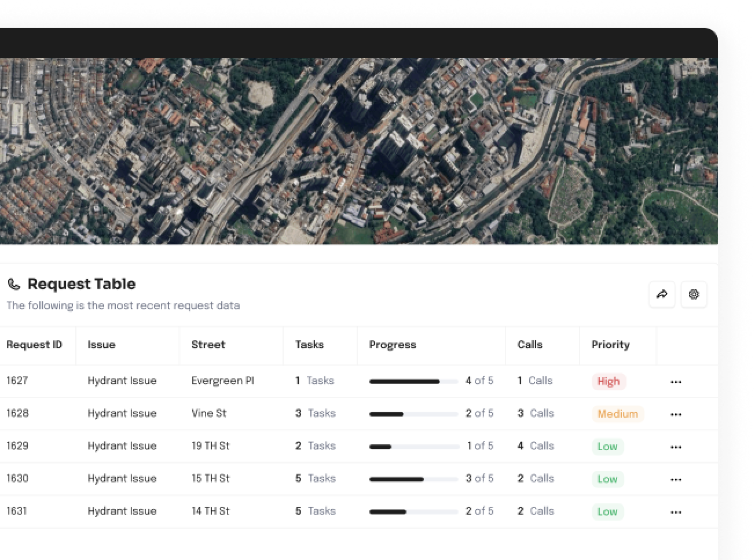This screenshot has height=560, width=755.
Task: Click progress bar for Vine St row
Action: click(414, 414)
